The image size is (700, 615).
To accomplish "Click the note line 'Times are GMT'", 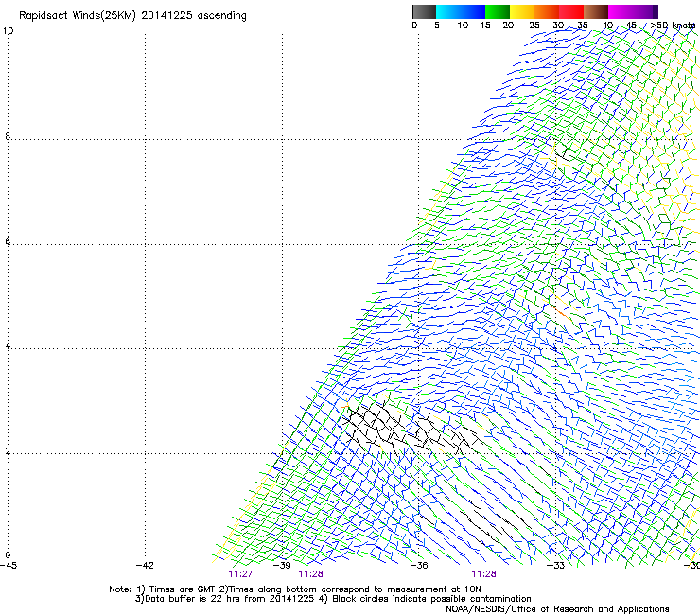I will click(x=183, y=589).
